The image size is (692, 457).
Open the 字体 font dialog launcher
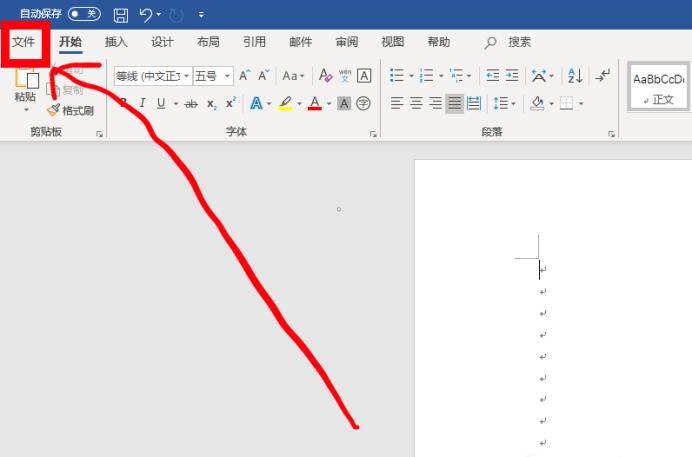pos(373,134)
